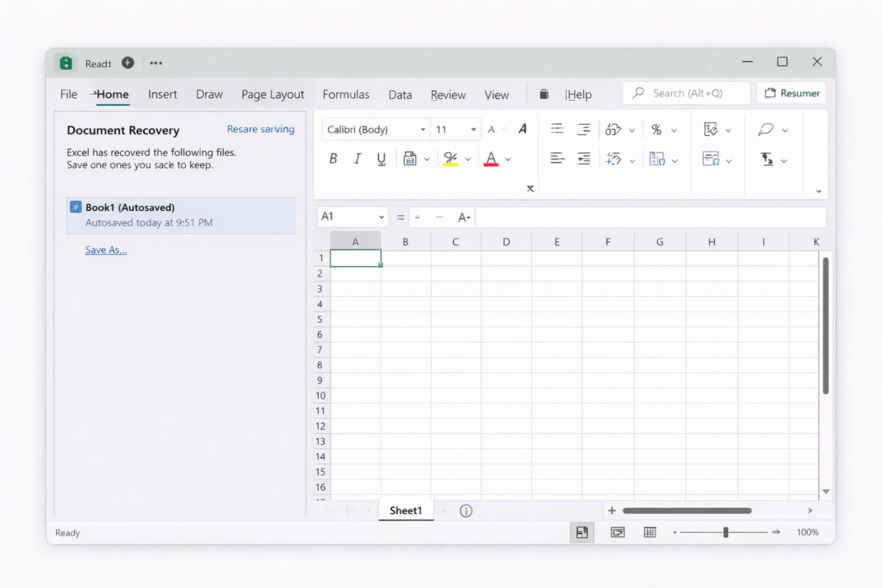The height and width of the screenshot is (588, 882).
Task: Click the Resumer button
Action: pyautogui.click(x=792, y=93)
